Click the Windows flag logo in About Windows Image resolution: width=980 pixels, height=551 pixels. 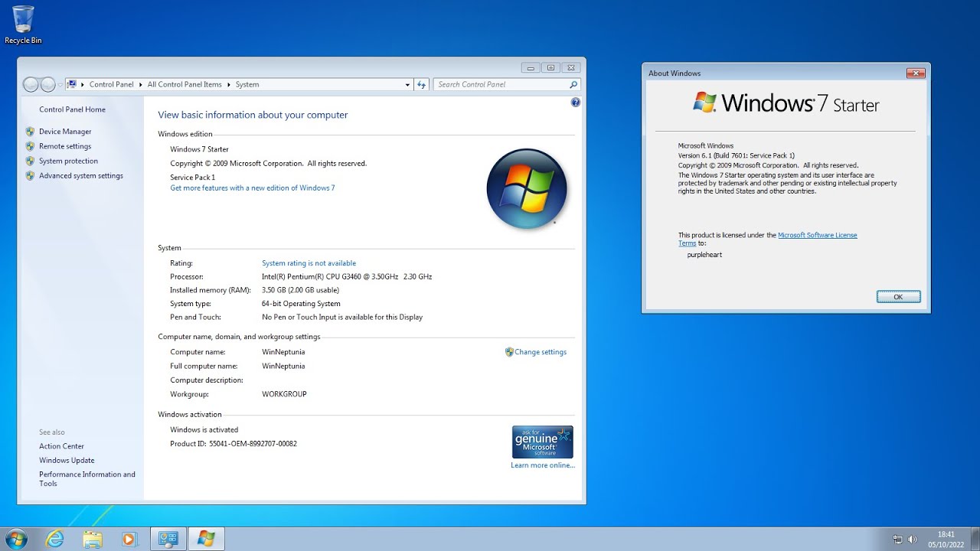[704, 103]
